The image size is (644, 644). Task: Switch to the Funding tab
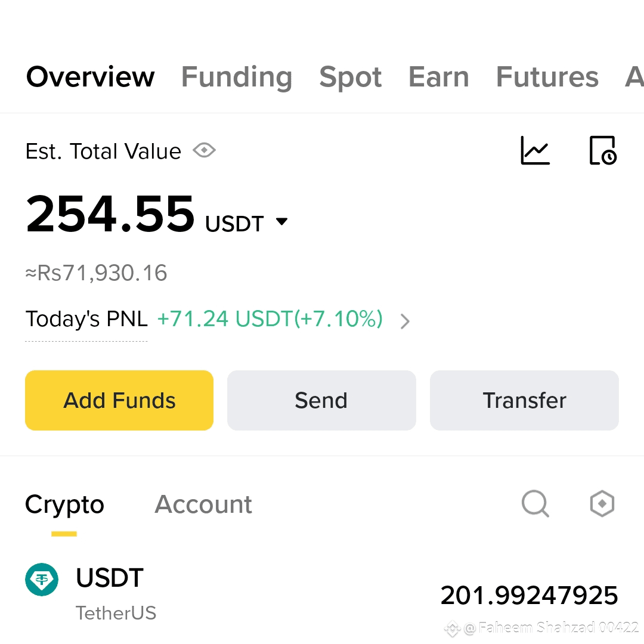[x=237, y=77]
